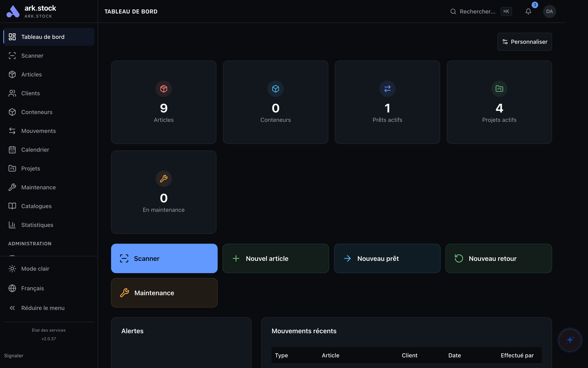Click the red box icon on Articles card
588x368 pixels.
[164, 89]
